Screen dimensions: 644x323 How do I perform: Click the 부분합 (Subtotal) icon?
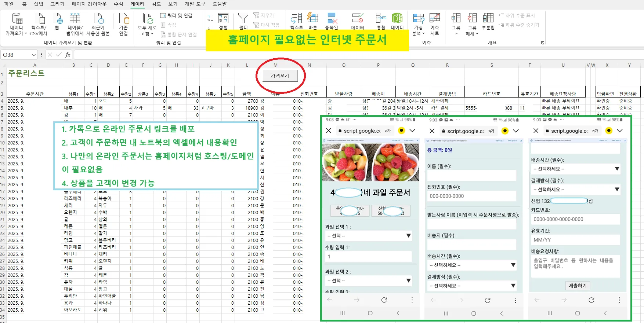(488, 19)
